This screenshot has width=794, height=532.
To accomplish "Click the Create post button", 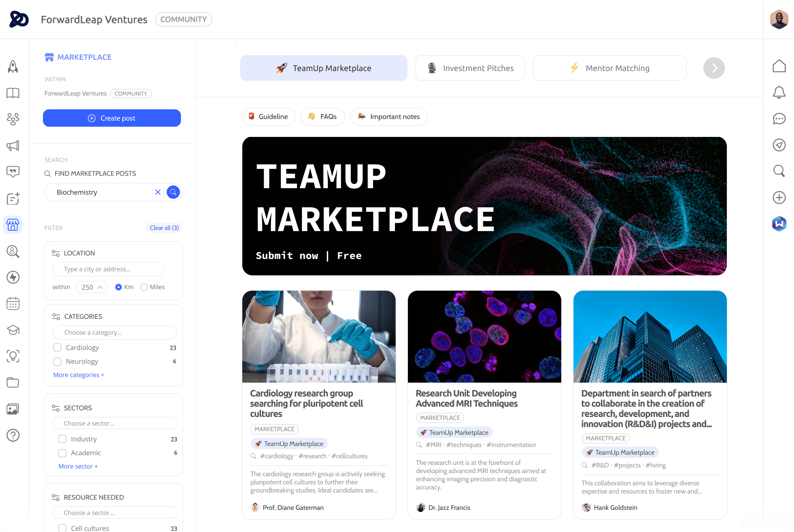I will [x=112, y=118].
